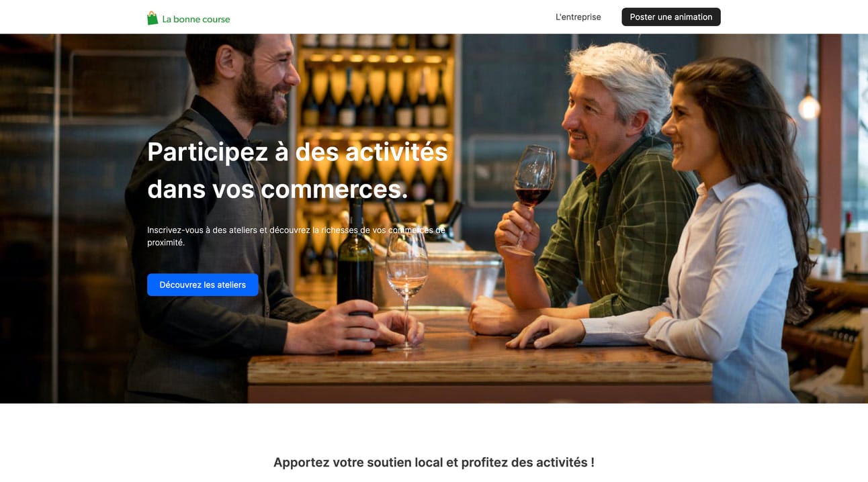Click the word proximité in the subtitle

pyautogui.click(x=166, y=242)
